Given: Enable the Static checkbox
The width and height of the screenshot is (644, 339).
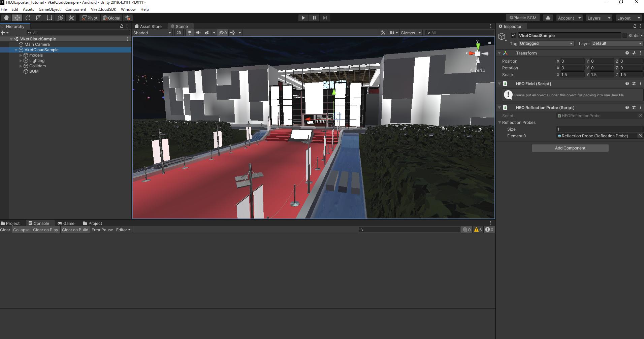Looking at the screenshot, I should 625,35.
